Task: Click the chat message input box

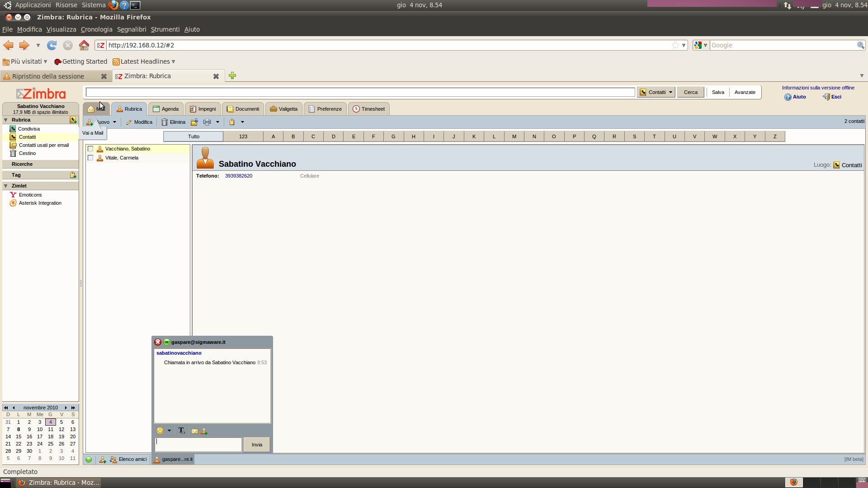Action: (198, 445)
